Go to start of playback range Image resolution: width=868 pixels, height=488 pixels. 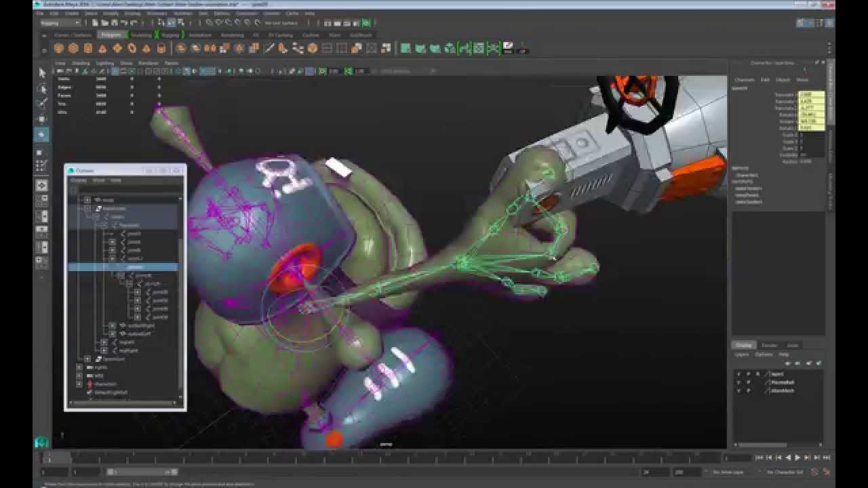[759, 458]
